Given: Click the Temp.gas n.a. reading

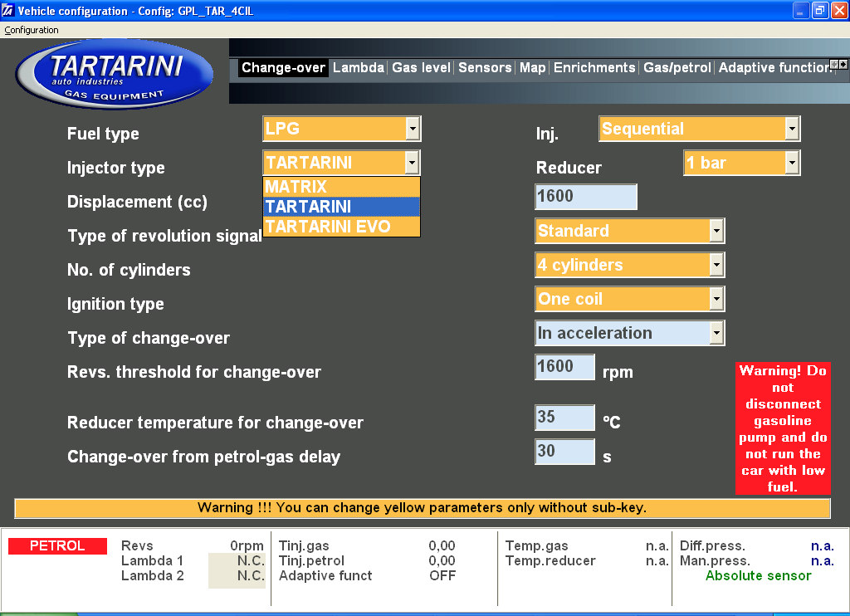Looking at the screenshot, I should tap(657, 546).
